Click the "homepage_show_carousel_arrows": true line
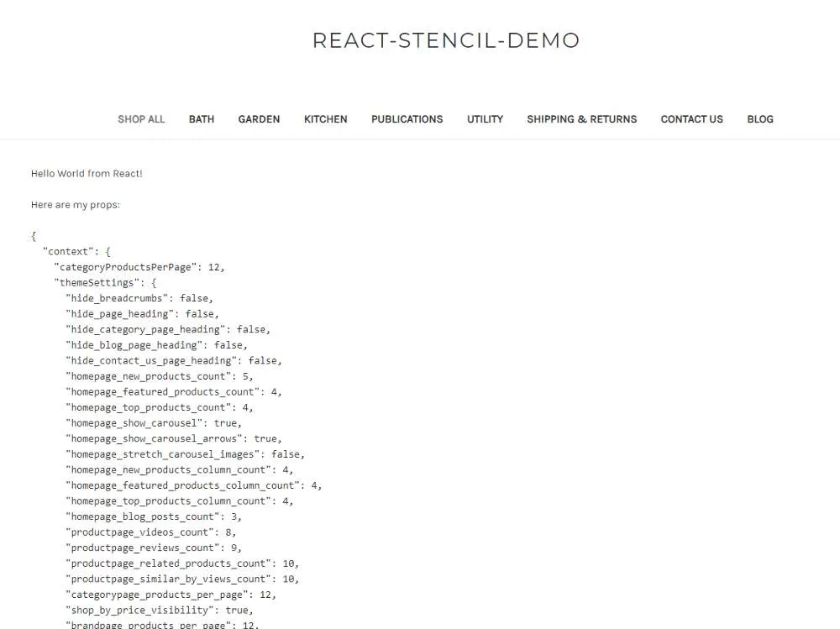840x629 pixels. coord(174,438)
